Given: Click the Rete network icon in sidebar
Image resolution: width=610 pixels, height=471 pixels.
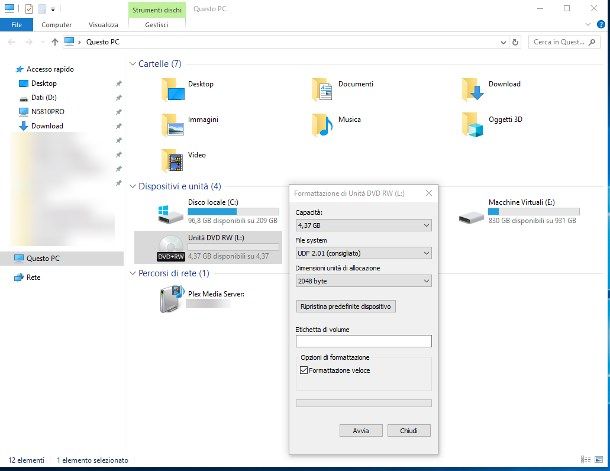Looking at the screenshot, I should tap(19, 277).
